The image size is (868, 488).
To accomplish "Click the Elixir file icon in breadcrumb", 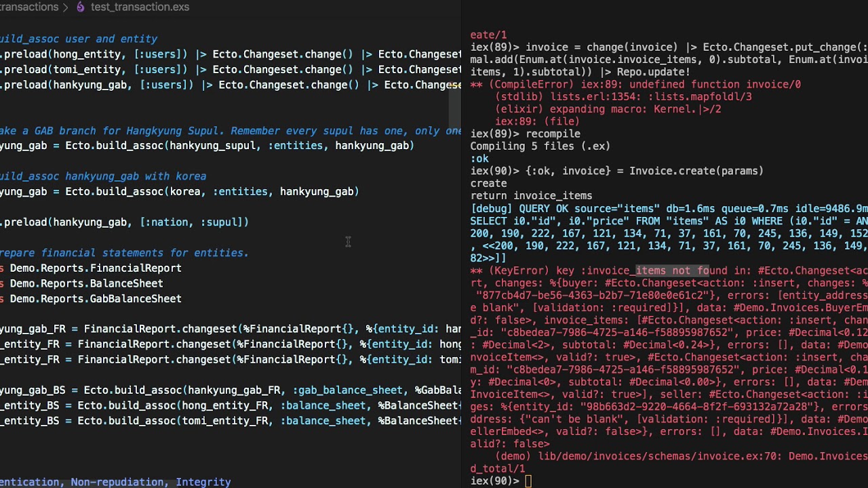I will point(81,7).
